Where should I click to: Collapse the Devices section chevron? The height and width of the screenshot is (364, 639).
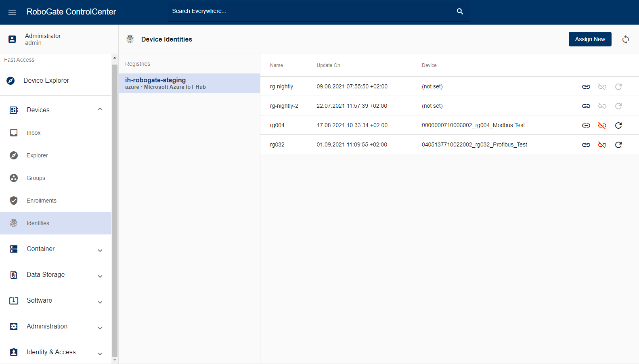tap(100, 109)
